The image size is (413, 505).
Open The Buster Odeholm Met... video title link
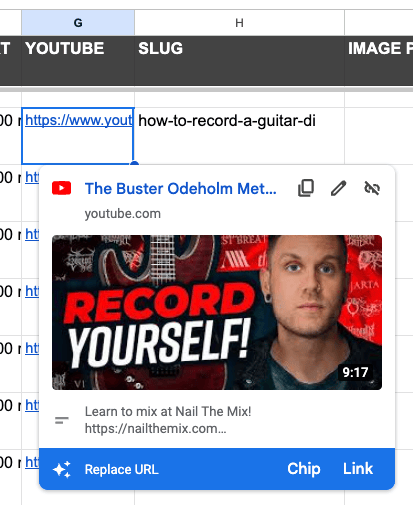pos(181,189)
